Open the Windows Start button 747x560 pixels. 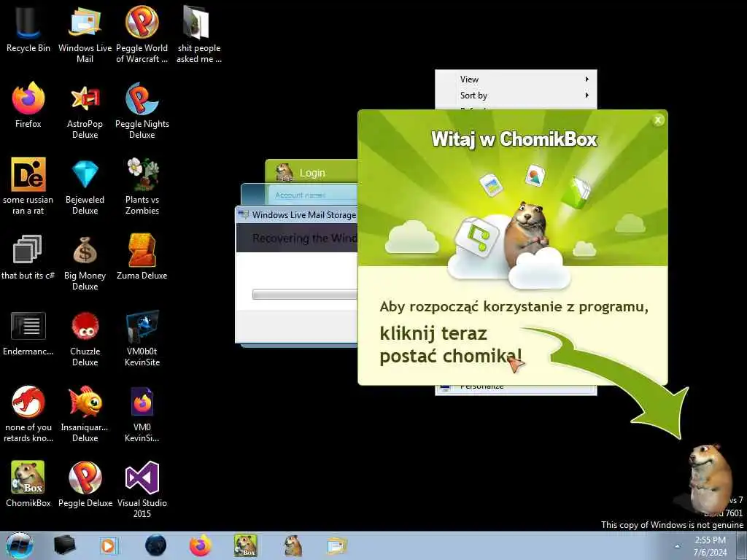(20, 545)
